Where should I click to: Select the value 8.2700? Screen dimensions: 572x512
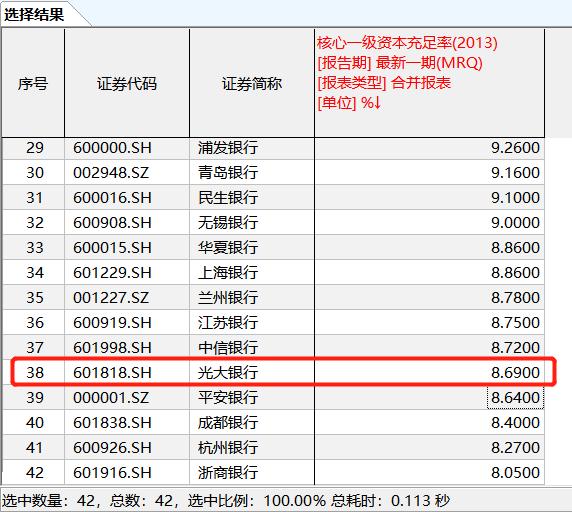(x=515, y=448)
